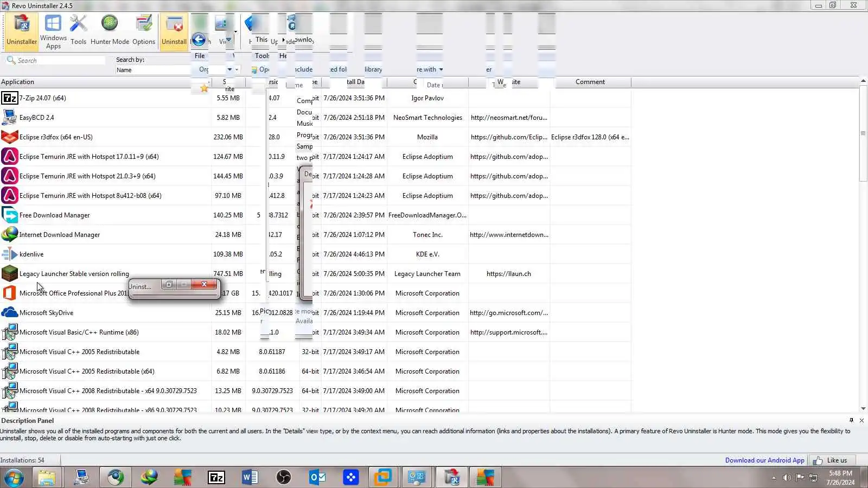Click the Igor Pavlov company cell

click(x=427, y=98)
